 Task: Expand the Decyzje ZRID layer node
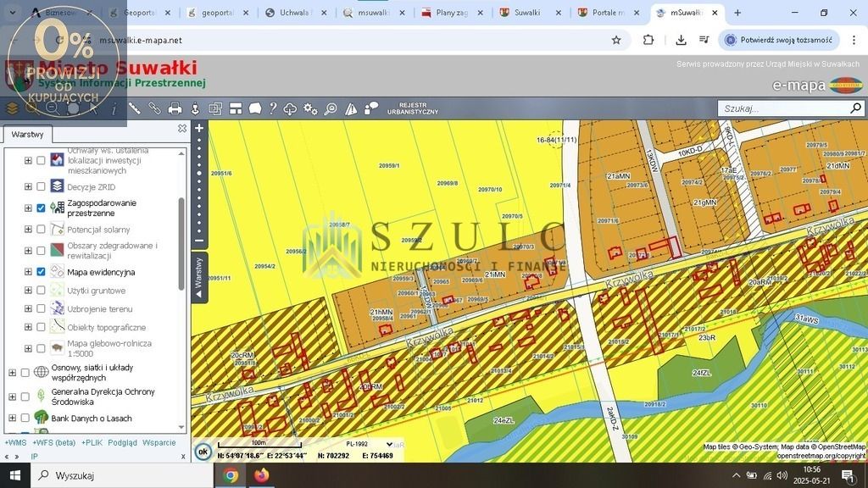pyautogui.click(x=28, y=186)
